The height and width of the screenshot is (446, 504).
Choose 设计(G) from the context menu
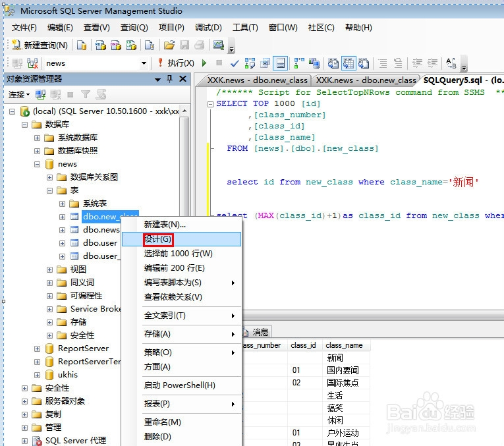pyautogui.click(x=181, y=239)
